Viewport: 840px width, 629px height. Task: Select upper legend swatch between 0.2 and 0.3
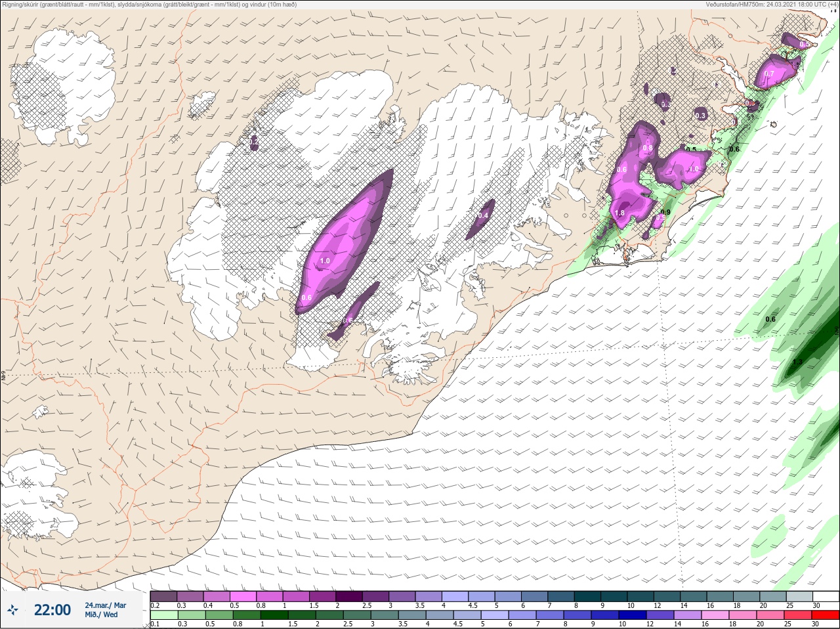click(163, 596)
